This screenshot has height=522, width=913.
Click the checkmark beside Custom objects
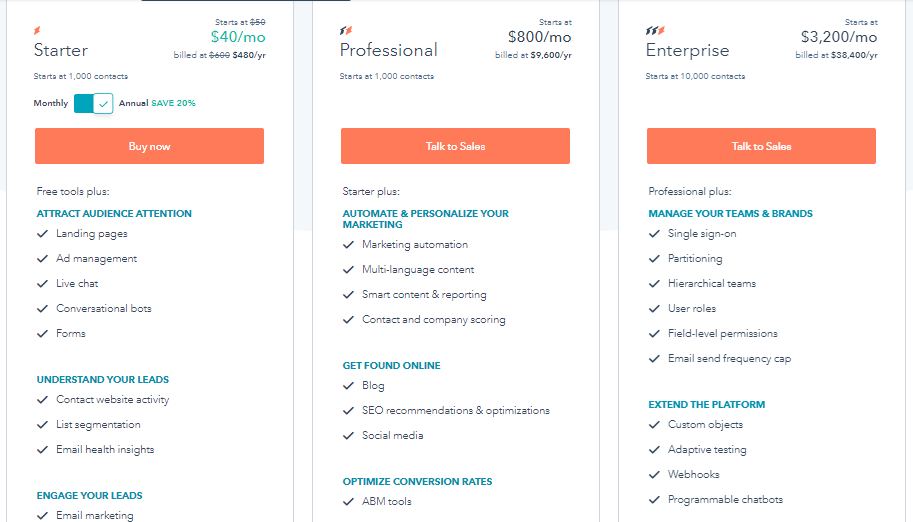654,425
